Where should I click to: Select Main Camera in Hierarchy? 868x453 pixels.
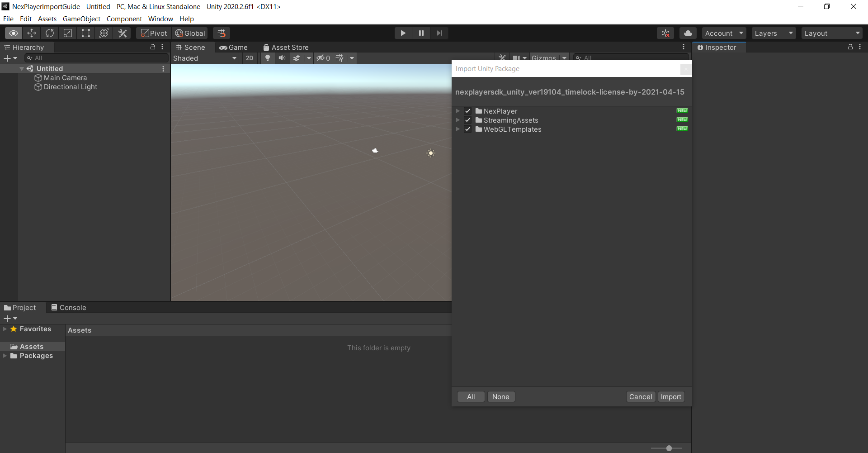65,78
